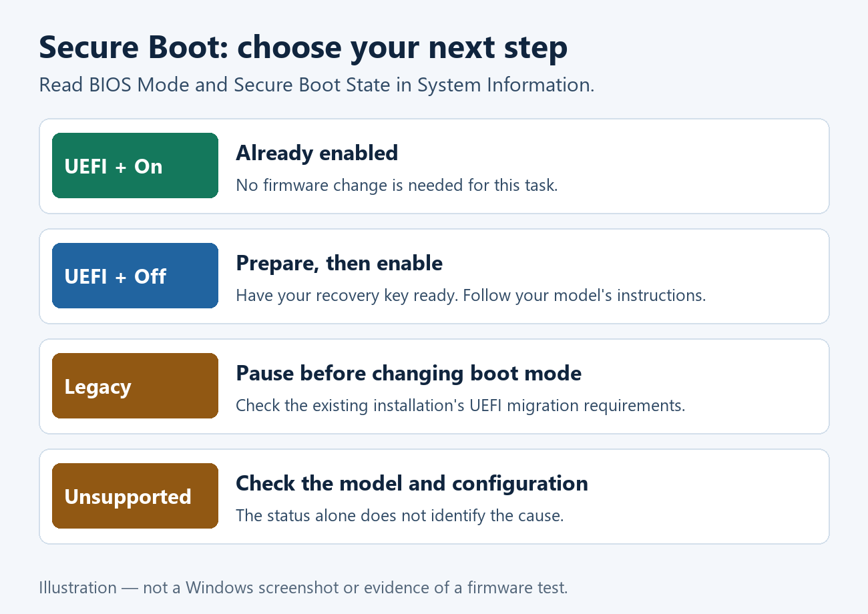Select the brown 'Legacy' badge

(x=135, y=386)
